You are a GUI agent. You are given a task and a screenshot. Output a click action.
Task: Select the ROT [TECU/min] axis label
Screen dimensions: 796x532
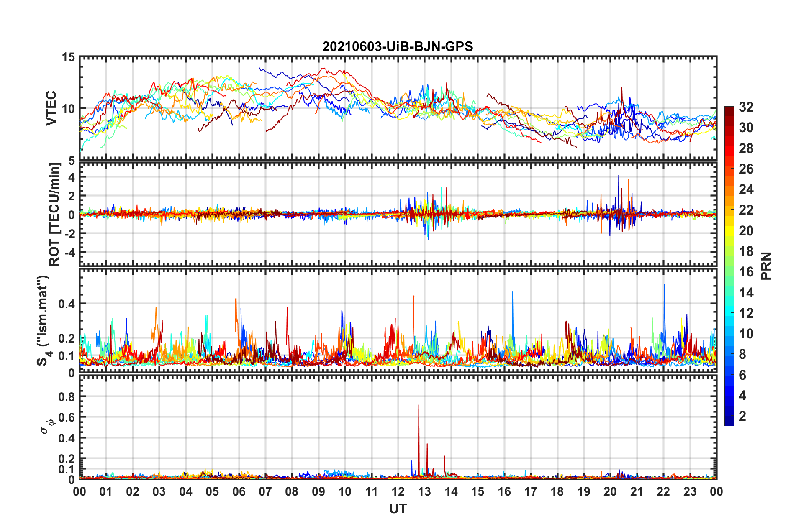54,215
